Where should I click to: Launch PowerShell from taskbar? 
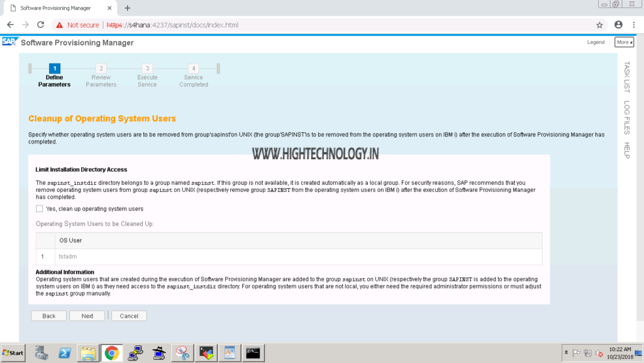[65, 353]
